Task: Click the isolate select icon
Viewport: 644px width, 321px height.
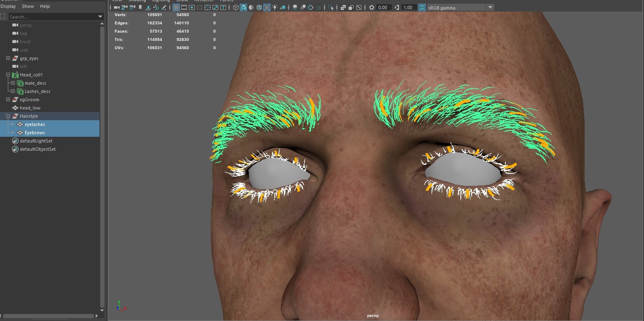Action: tap(331, 7)
